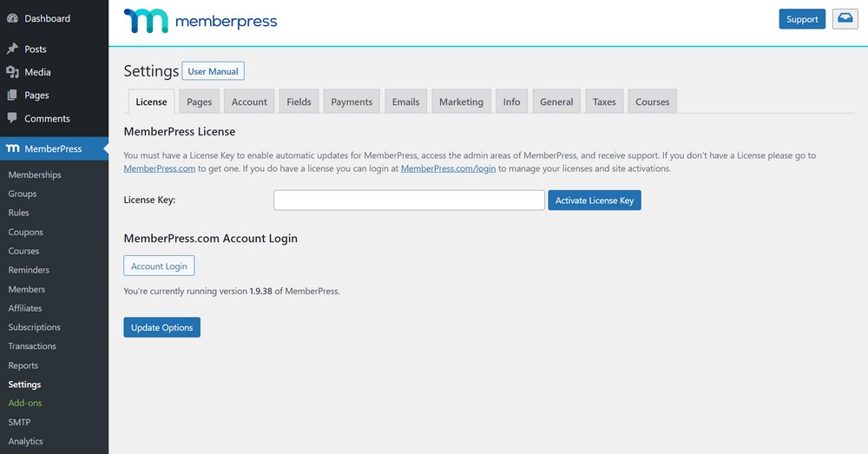The height and width of the screenshot is (454, 868).
Task: Click the version number 1.9.38 text
Action: click(260, 291)
